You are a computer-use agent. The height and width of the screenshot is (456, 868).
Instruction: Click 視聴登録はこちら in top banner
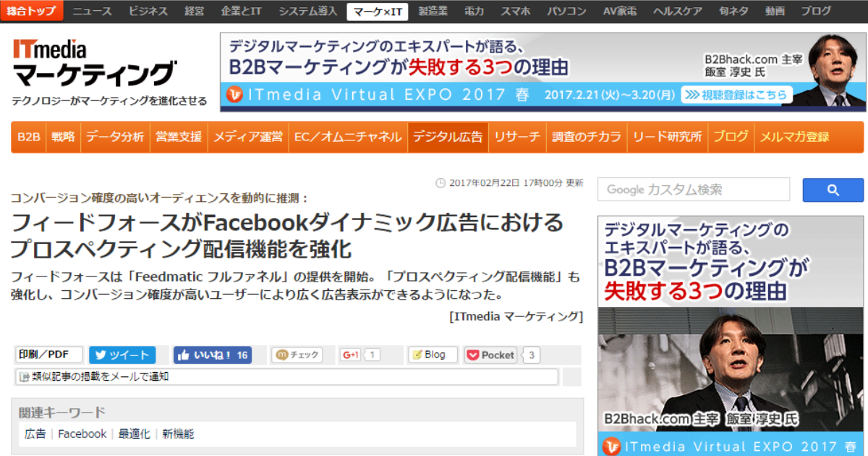[736, 95]
